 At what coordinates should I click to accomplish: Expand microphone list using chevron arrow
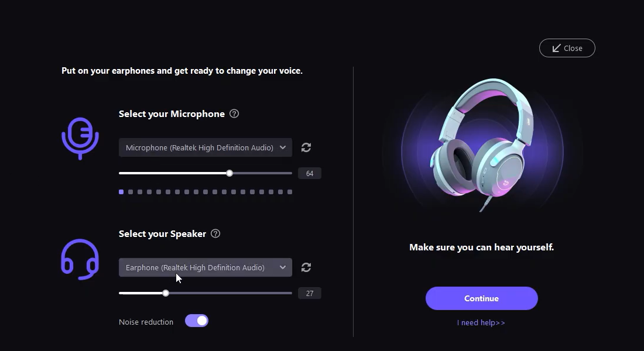[x=283, y=147]
